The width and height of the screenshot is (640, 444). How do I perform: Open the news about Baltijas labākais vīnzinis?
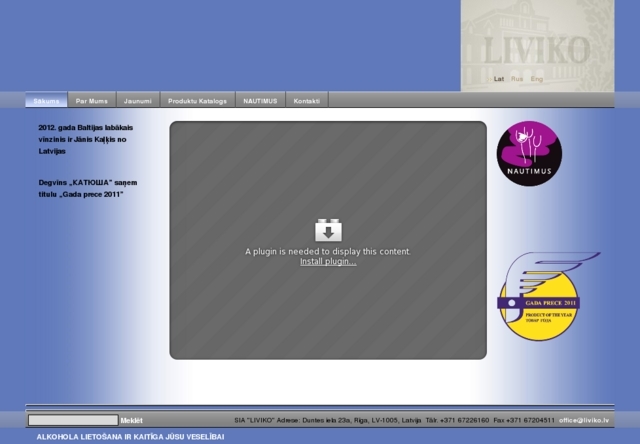tap(86, 139)
